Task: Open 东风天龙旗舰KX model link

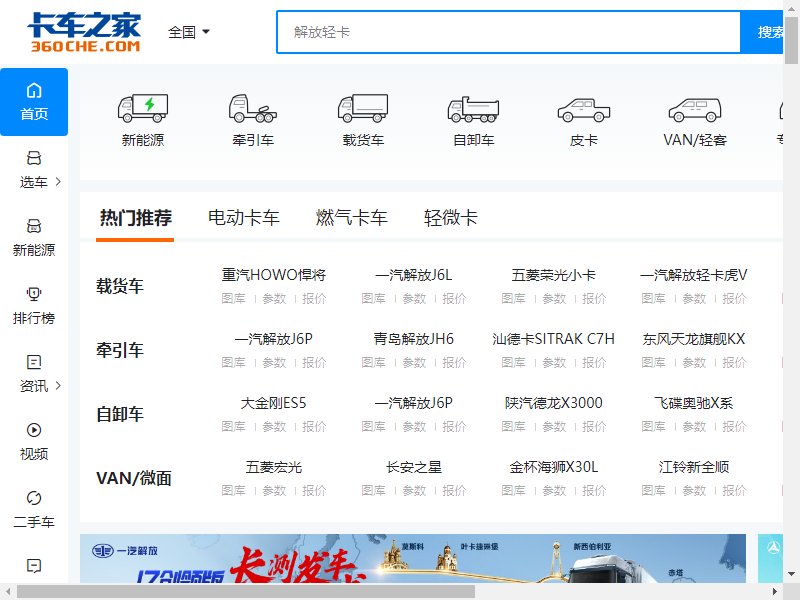Action: tap(693, 339)
